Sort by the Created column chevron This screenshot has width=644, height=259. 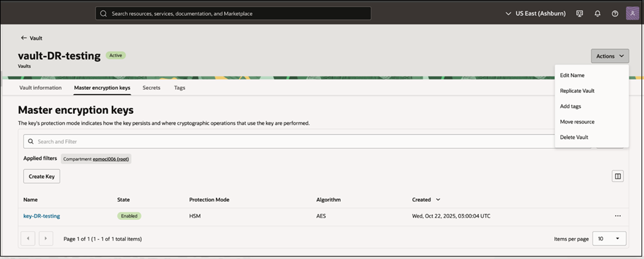438,200
